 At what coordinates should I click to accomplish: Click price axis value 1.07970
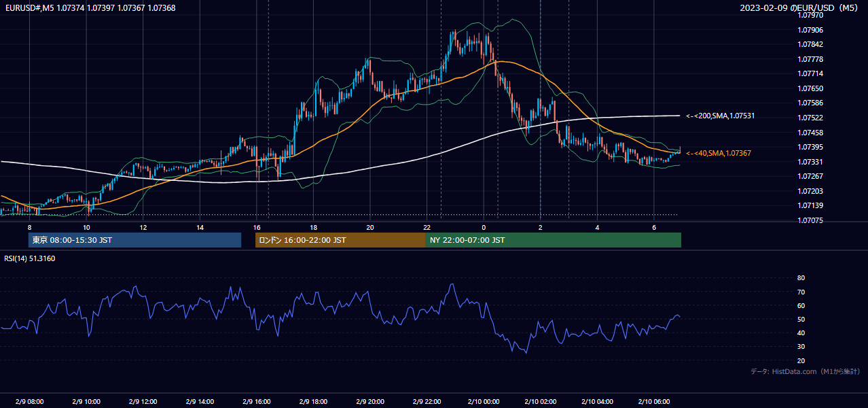(x=810, y=15)
